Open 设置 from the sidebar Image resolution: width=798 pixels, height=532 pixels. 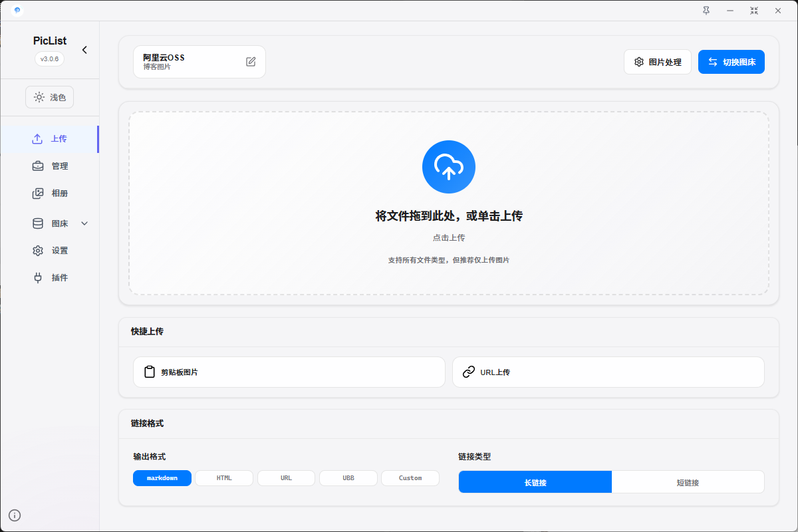[59, 251]
